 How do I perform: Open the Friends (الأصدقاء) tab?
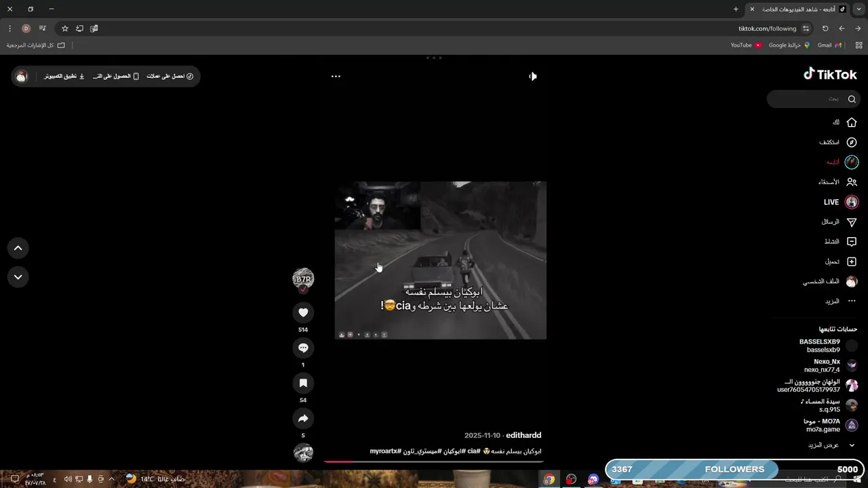coord(837,182)
